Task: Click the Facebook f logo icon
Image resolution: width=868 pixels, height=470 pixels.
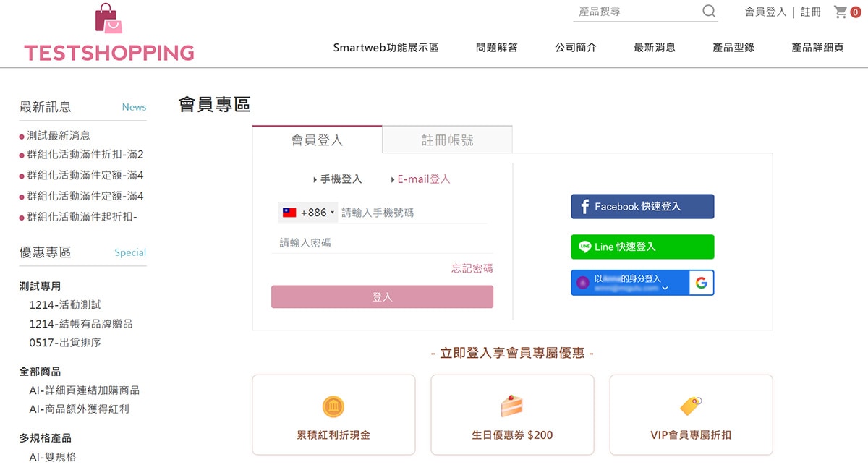Action: (x=585, y=207)
